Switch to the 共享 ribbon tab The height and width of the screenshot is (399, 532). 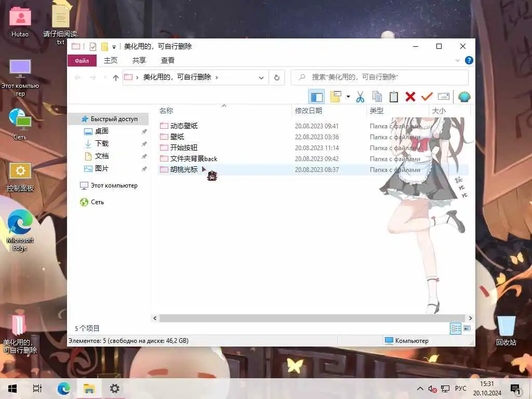click(x=139, y=60)
